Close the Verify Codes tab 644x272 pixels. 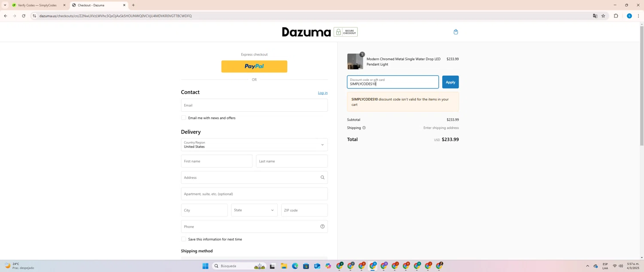tap(64, 5)
